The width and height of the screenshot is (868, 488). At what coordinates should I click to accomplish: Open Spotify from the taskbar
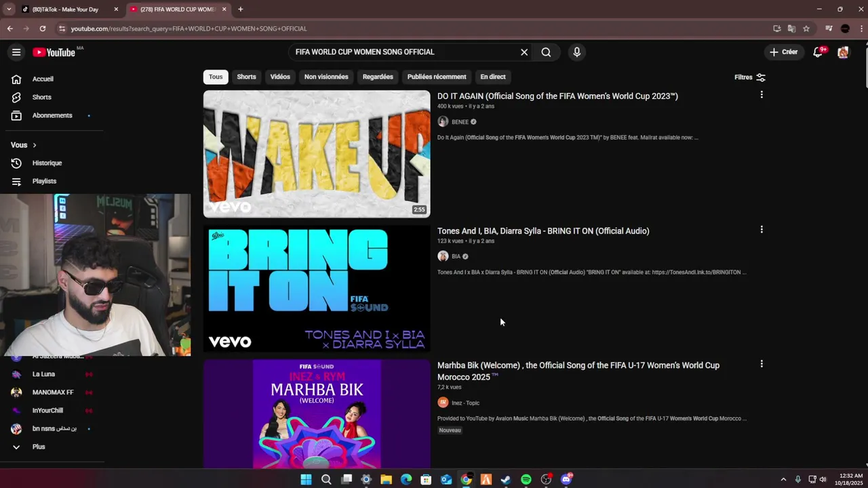coord(526,480)
